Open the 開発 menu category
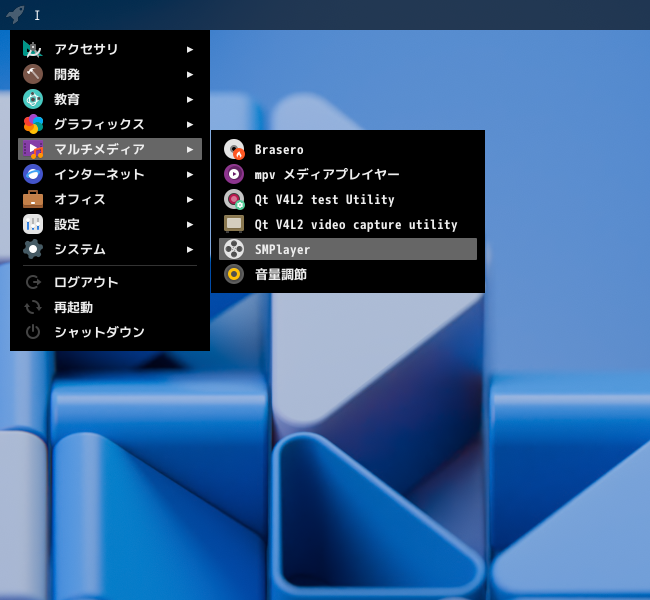 pos(110,74)
